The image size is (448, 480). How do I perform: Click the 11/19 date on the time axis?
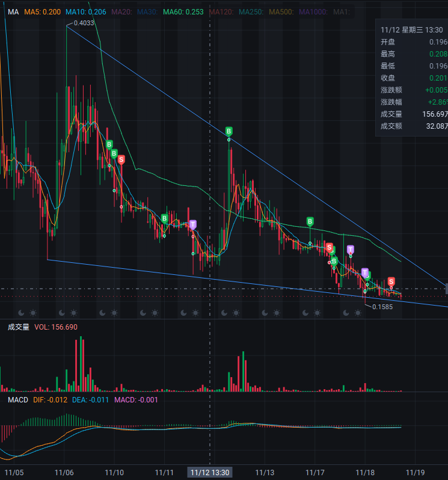416,473
